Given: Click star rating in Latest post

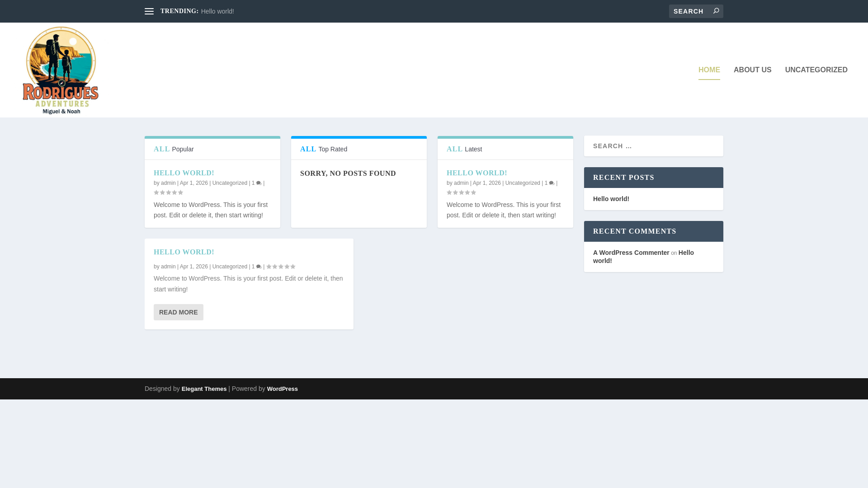Looking at the screenshot, I should [x=461, y=192].
